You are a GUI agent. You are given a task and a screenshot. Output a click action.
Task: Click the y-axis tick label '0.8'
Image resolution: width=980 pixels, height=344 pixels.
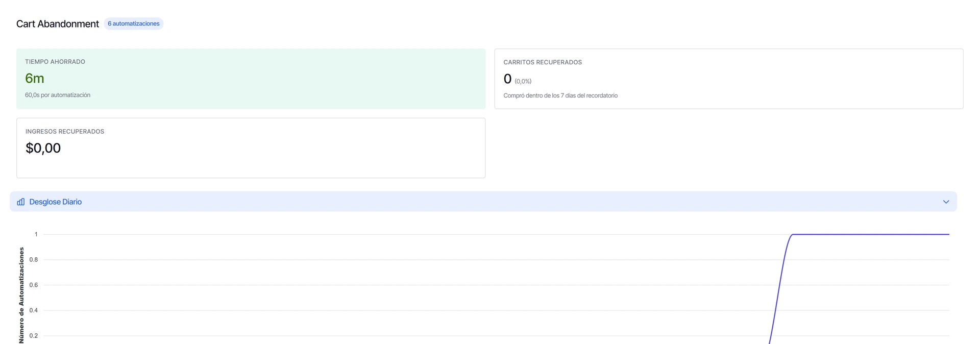click(x=34, y=260)
